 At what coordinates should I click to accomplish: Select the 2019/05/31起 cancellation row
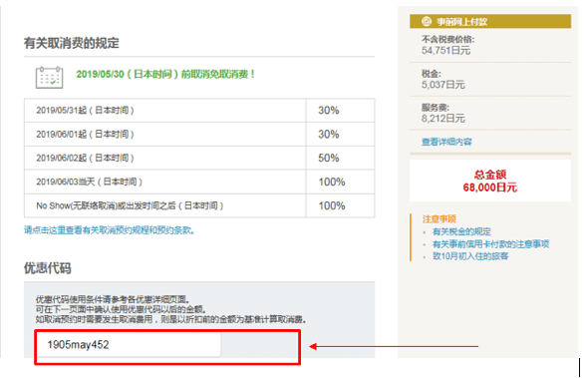coord(199,111)
